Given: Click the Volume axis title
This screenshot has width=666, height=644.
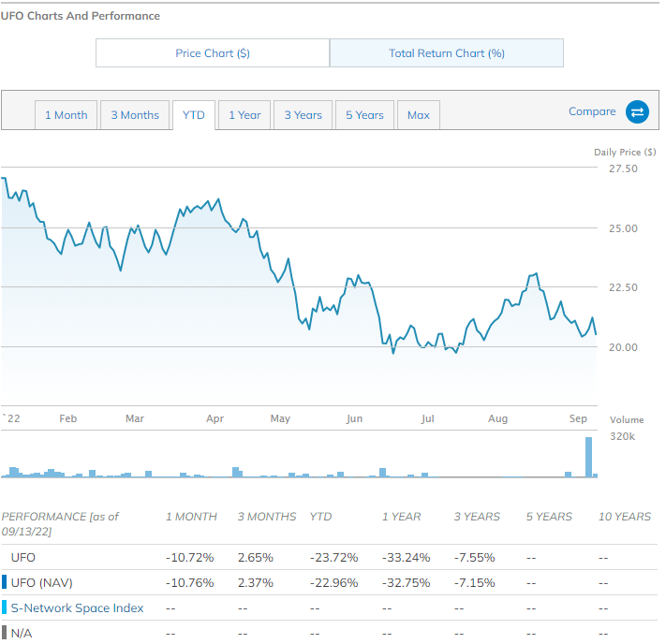Looking at the screenshot, I should point(627,420).
